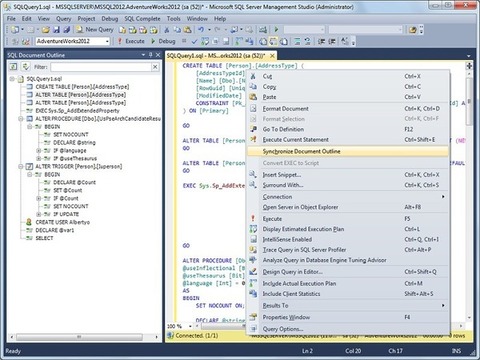Open the AdventureWorks2012 database dropdown
This screenshot has width=480, height=360.
pos(73,41)
